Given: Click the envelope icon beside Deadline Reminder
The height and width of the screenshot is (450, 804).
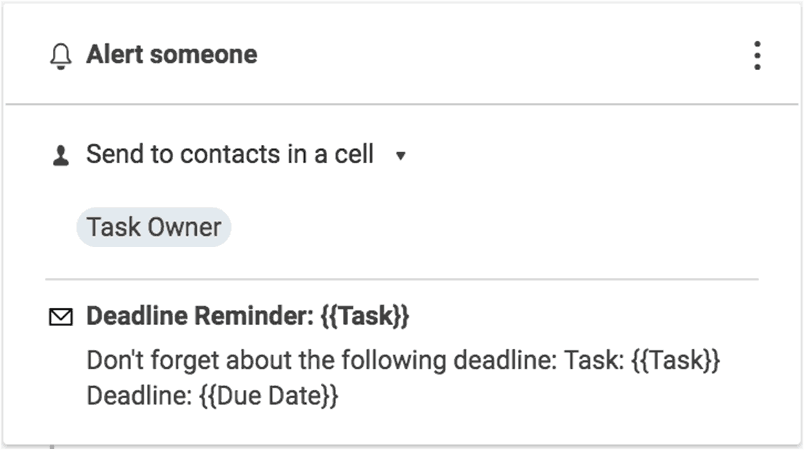Looking at the screenshot, I should [x=61, y=317].
